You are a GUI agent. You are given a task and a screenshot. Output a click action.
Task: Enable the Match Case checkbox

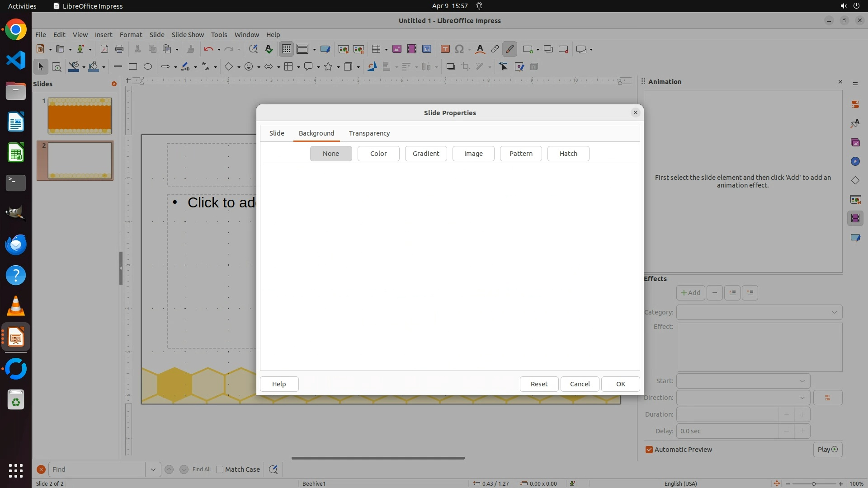point(220,469)
